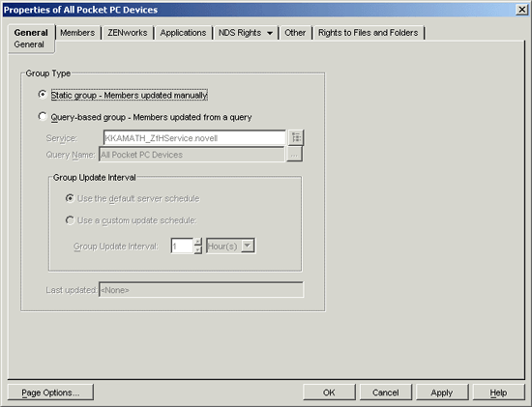
Task: Open the Service browse tree icon
Action: tap(296, 137)
